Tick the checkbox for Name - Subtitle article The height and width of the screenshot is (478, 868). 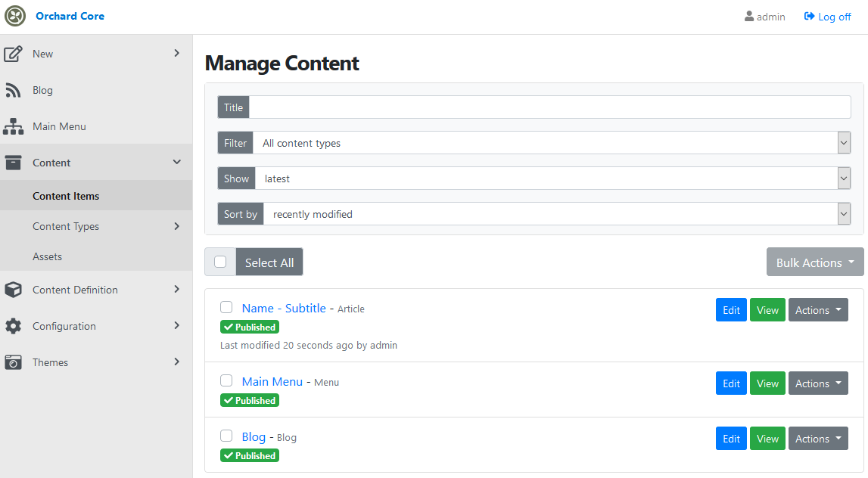[x=226, y=307]
